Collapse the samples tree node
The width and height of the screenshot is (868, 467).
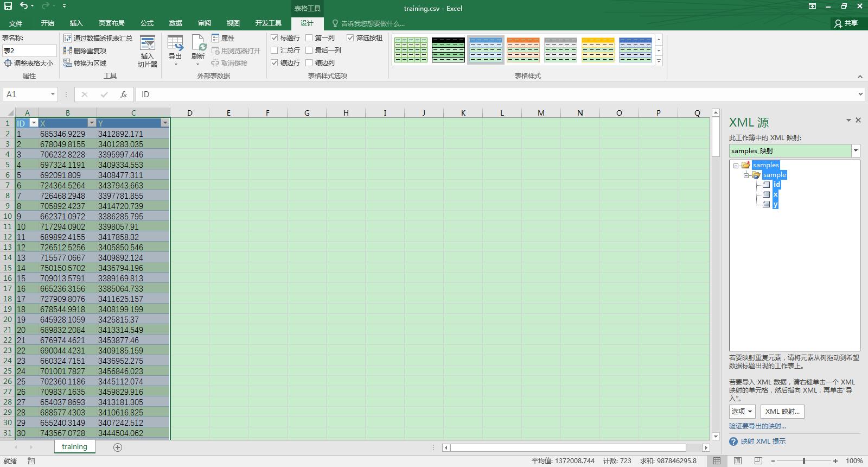[736, 166]
